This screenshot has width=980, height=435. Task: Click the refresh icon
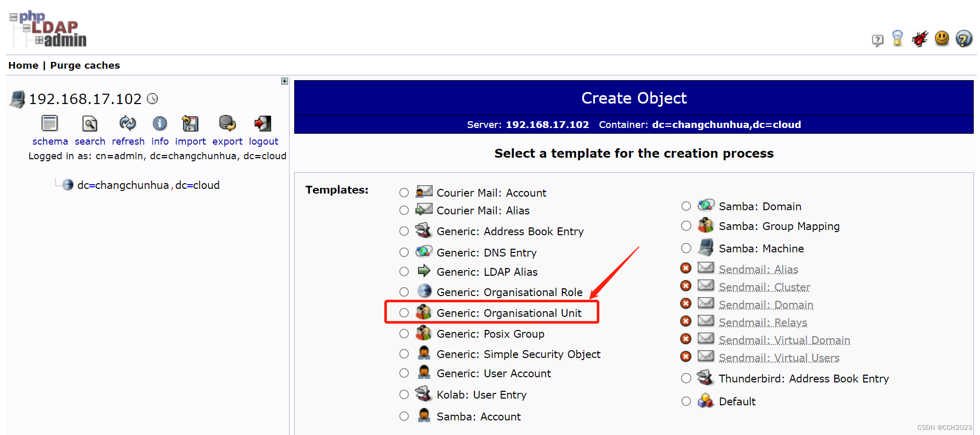click(x=128, y=124)
